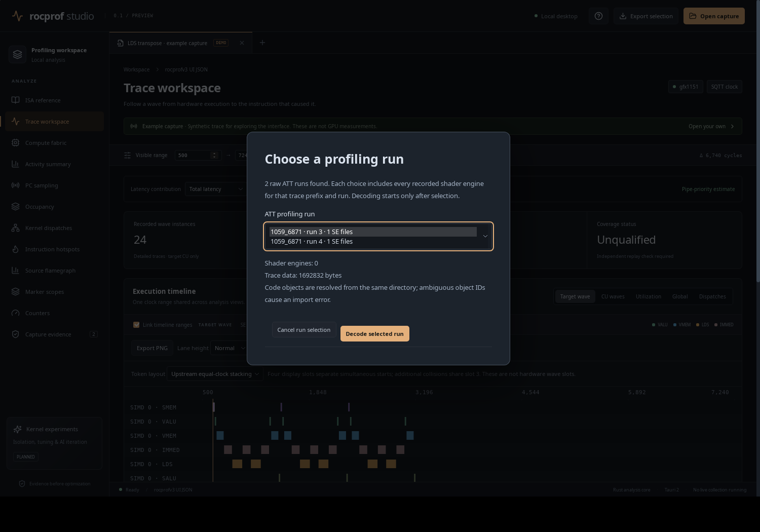Click the ISA reference book icon
This screenshot has width=760, height=532.
(x=16, y=100)
